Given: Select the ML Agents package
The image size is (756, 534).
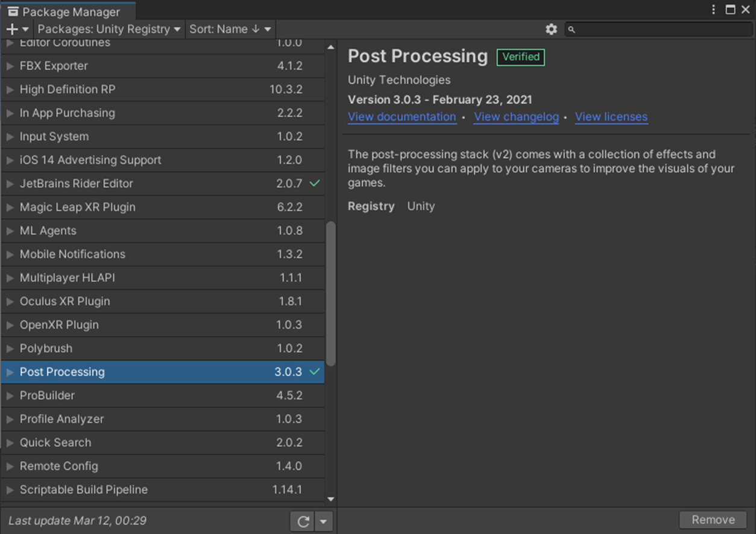Looking at the screenshot, I should [x=162, y=230].
